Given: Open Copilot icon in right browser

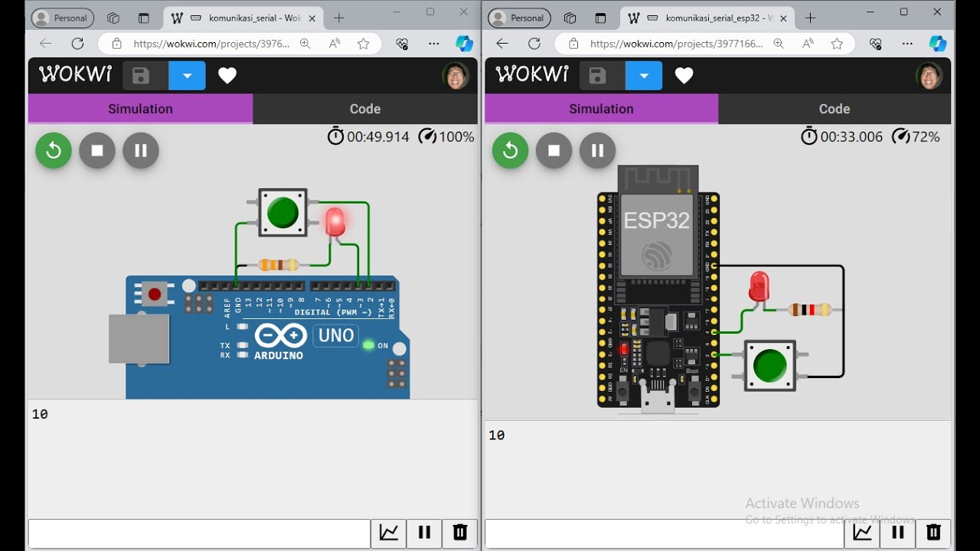Looking at the screenshot, I should click(x=938, y=44).
